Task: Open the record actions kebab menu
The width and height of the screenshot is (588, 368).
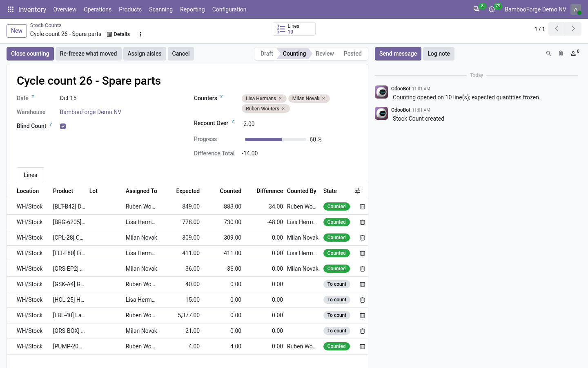Action: point(140,34)
